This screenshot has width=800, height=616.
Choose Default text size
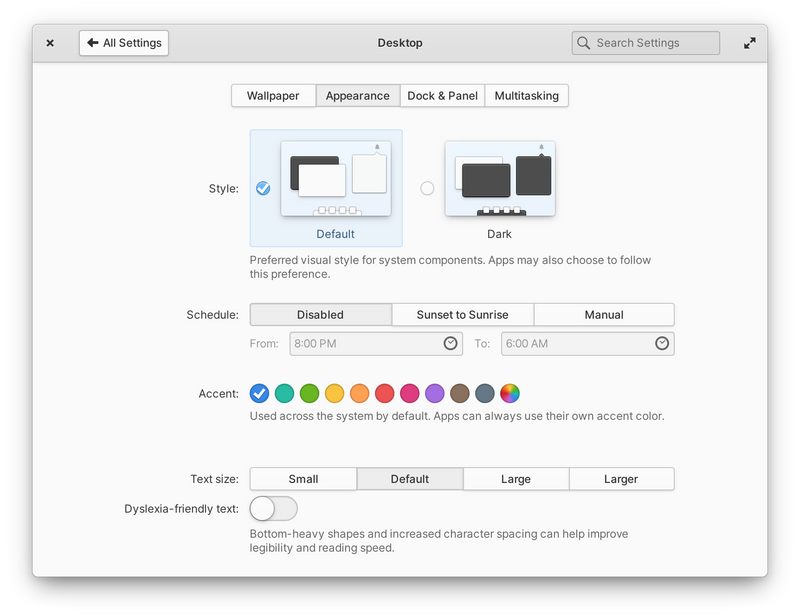coord(410,479)
